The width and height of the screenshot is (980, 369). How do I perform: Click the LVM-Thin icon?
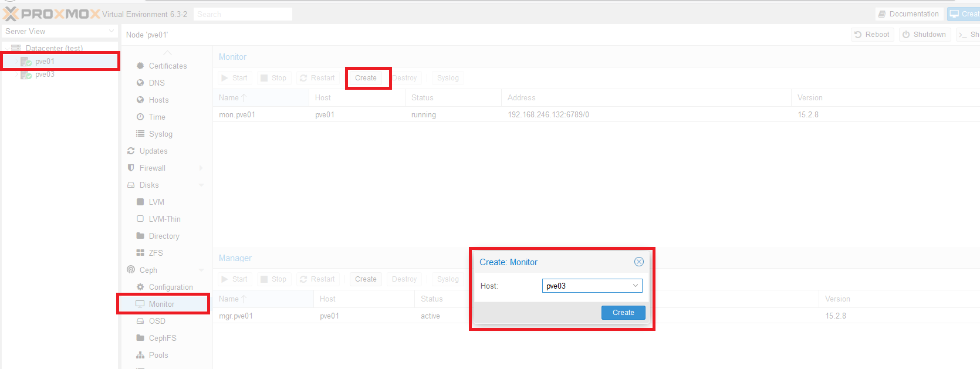pos(140,219)
